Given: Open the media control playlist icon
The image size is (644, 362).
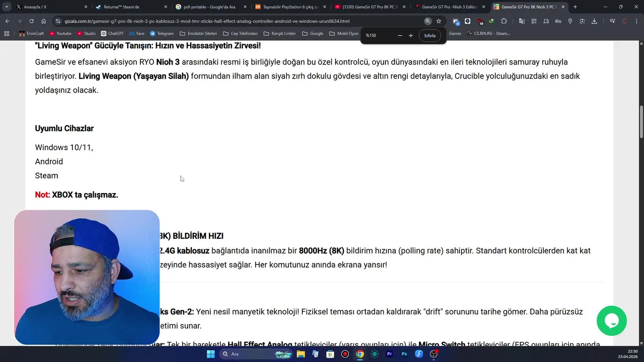Looking at the screenshot, I should 612,21.
